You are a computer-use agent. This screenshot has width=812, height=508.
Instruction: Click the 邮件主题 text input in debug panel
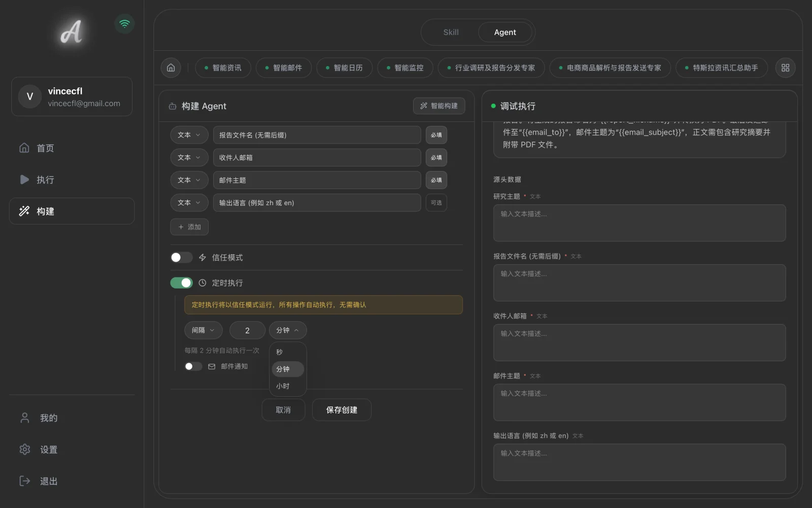(x=639, y=402)
